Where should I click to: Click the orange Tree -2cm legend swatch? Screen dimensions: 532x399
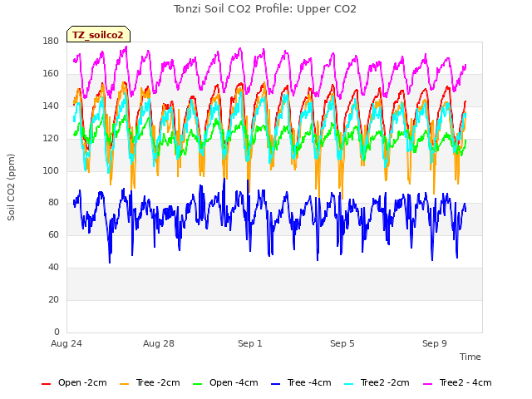pos(125,384)
